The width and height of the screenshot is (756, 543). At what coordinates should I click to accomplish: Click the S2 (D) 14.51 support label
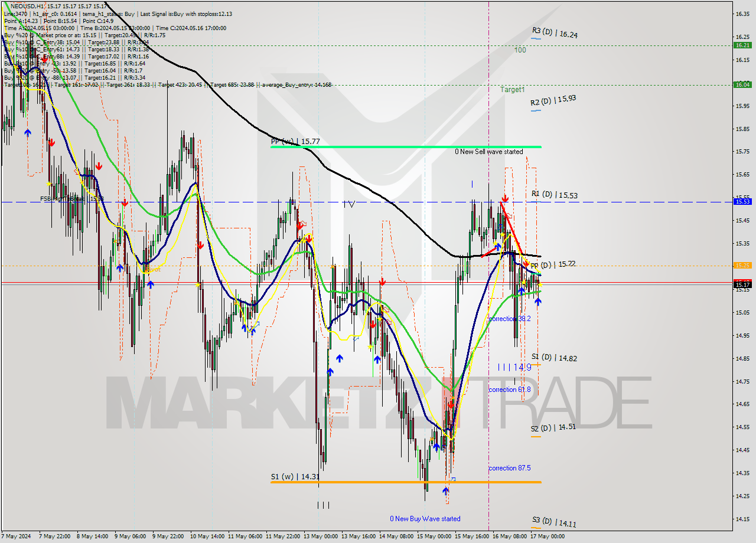[553, 428]
